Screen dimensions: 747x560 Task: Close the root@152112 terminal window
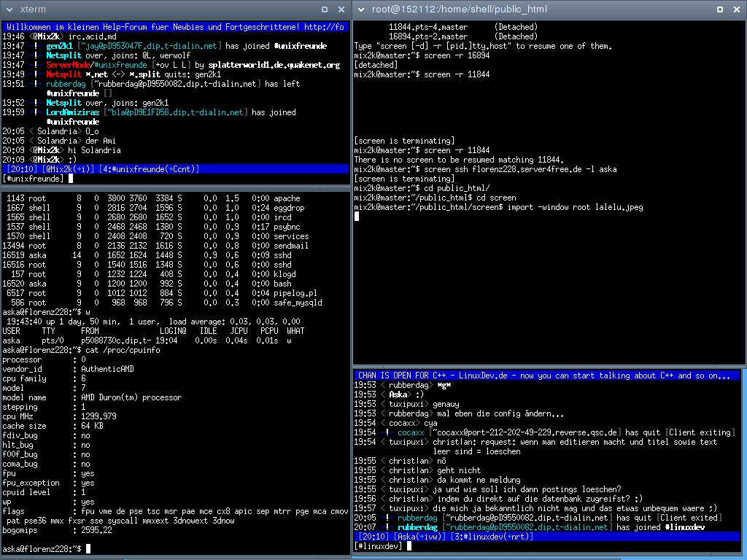pos(735,9)
